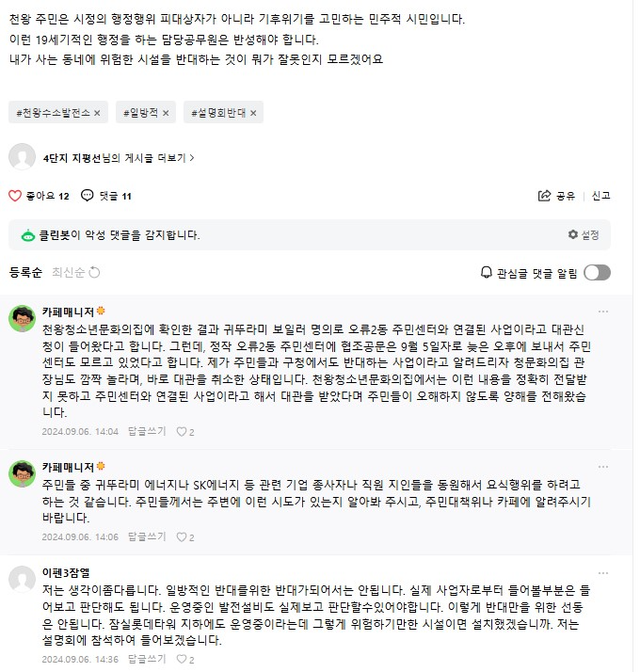
Task: Open 클린봇 설정 gear
Action: 573,234
